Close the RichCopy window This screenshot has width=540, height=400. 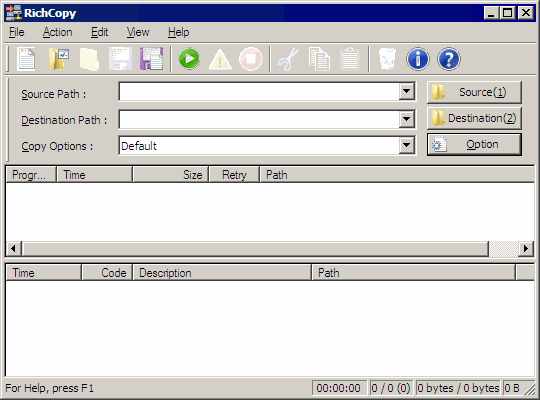[526, 13]
